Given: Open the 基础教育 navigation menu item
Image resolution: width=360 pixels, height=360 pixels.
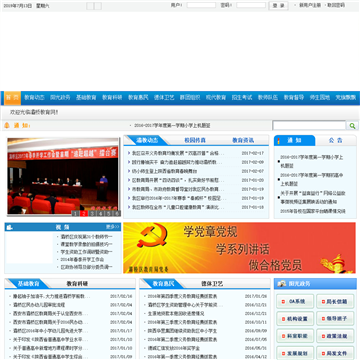Looking at the screenshot, I should tap(86, 98).
